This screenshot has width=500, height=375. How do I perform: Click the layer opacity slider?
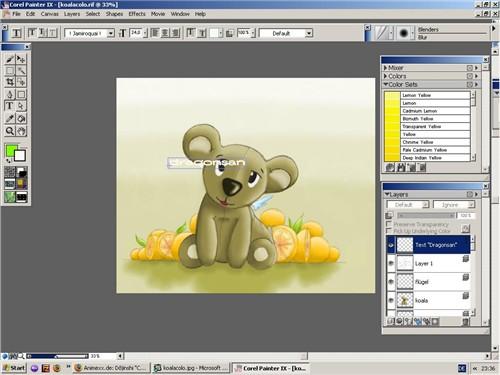[426, 216]
